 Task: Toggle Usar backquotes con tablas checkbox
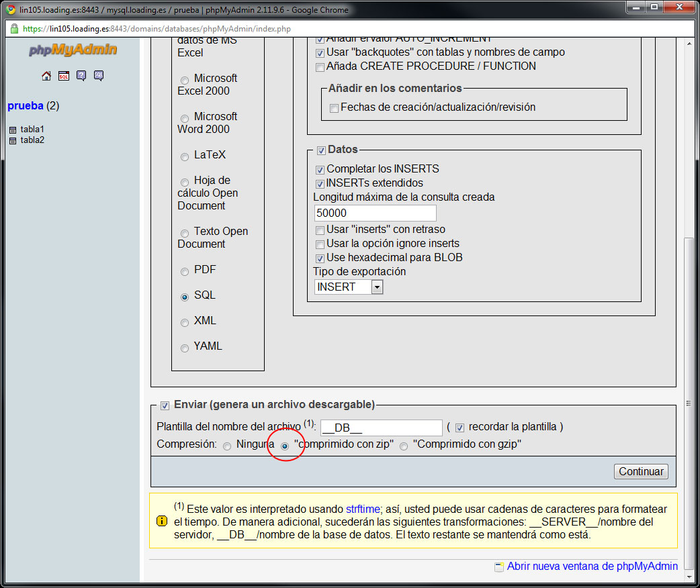pyautogui.click(x=320, y=54)
